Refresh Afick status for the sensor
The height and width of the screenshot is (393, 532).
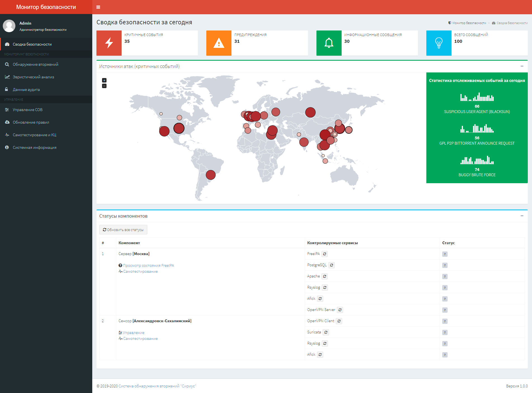320,355
